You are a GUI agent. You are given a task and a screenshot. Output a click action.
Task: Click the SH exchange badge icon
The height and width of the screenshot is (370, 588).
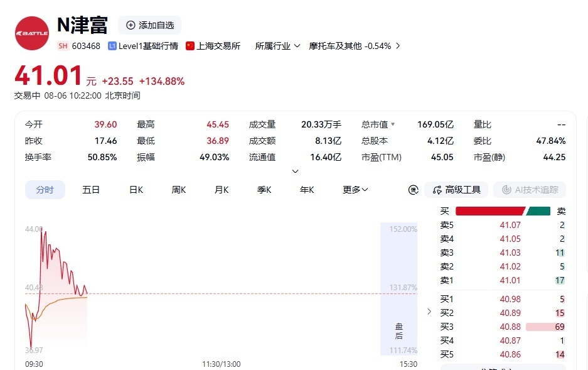(63, 46)
